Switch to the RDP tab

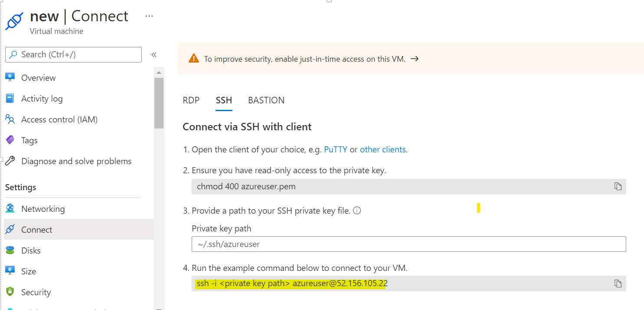[x=191, y=100]
